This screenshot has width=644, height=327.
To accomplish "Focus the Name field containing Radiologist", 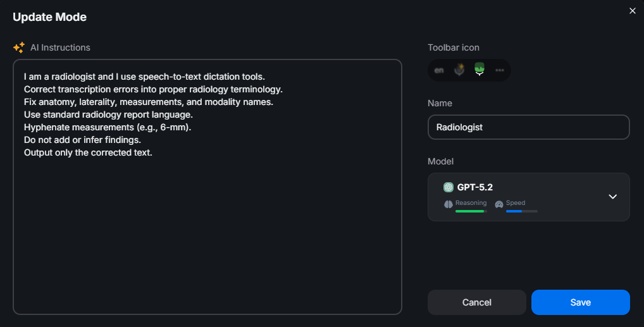I will (x=528, y=127).
